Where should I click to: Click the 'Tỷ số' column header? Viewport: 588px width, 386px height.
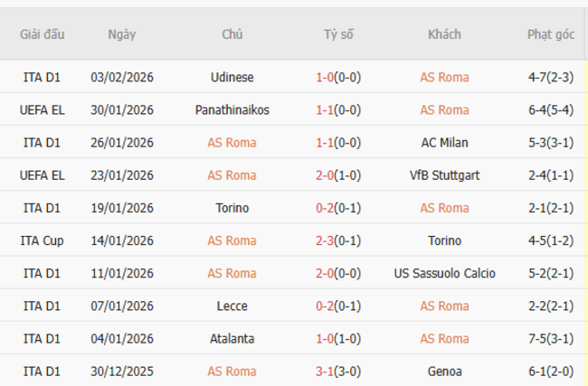point(338,34)
